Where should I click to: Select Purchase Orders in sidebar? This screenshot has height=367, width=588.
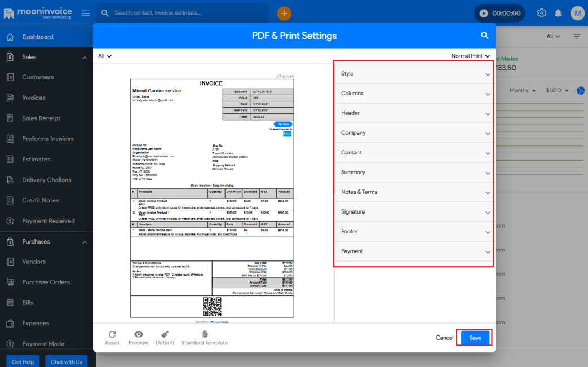click(x=46, y=282)
